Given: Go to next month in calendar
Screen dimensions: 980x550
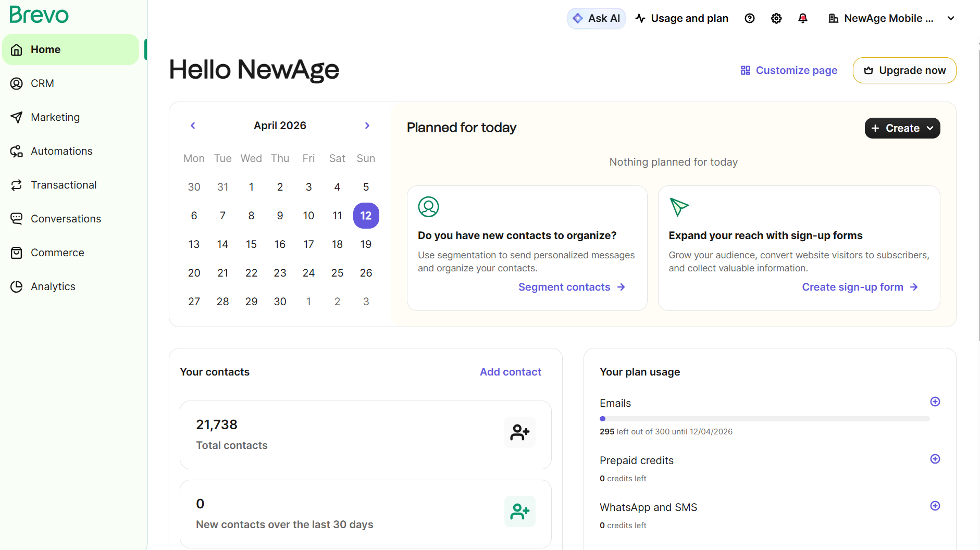Looking at the screenshot, I should [367, 126].
